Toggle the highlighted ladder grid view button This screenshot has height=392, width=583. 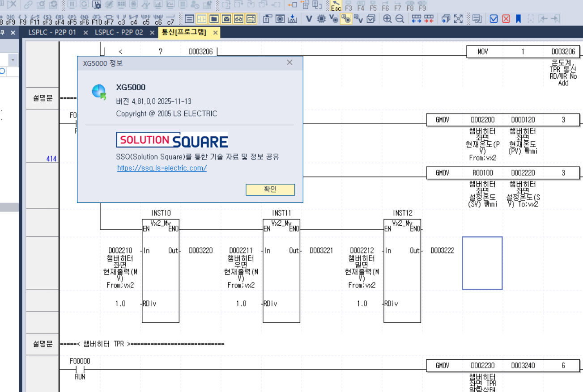[202, 19]
